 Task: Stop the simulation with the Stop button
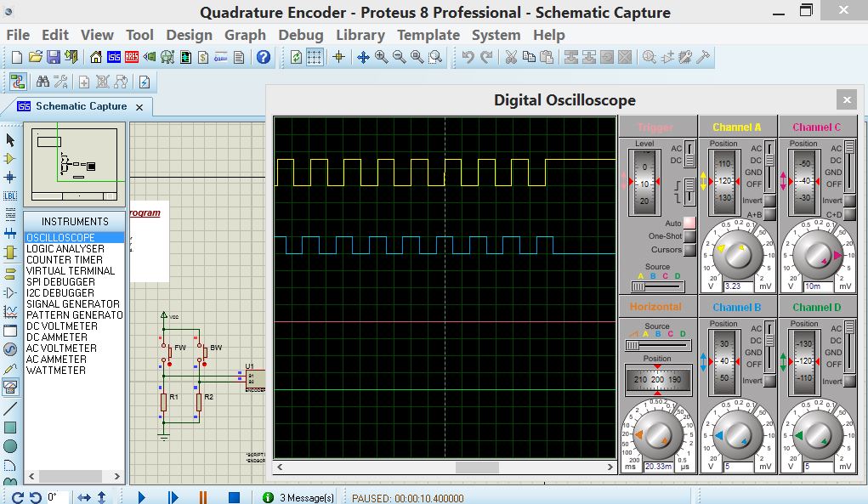pyautogui.click(x=234, y=497)
